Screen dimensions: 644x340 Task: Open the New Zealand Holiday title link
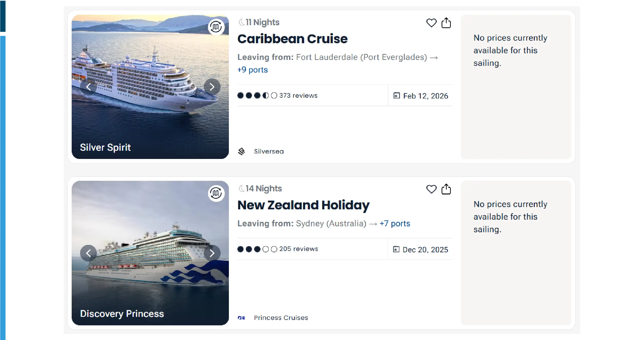click(303, 205)
